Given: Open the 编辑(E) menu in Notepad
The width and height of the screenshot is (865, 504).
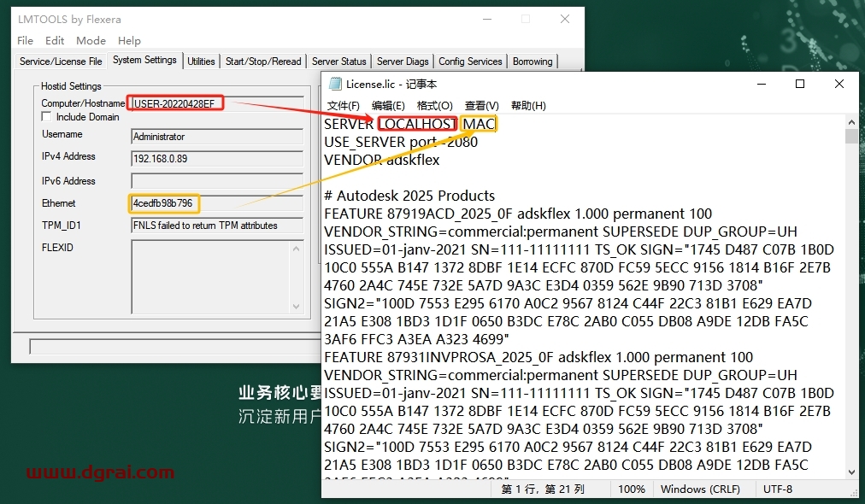Looking at the screenshot, I should (388, 105).
